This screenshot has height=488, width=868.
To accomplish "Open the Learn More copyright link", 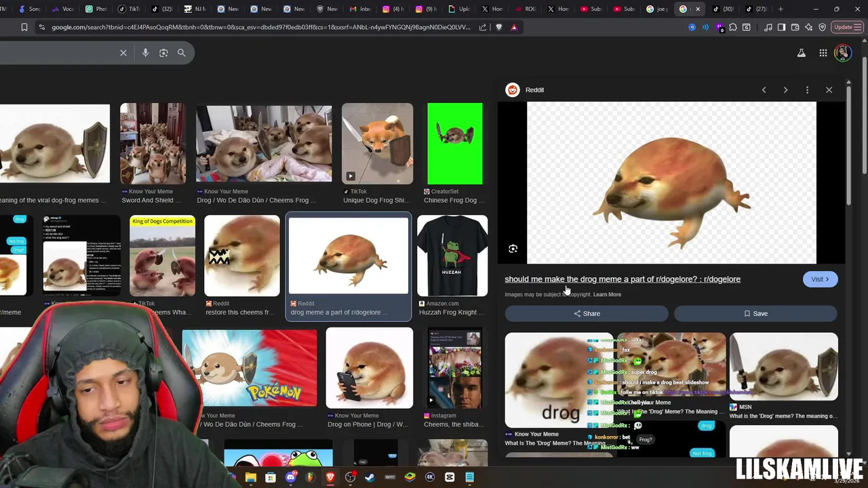I will [607, 294].
